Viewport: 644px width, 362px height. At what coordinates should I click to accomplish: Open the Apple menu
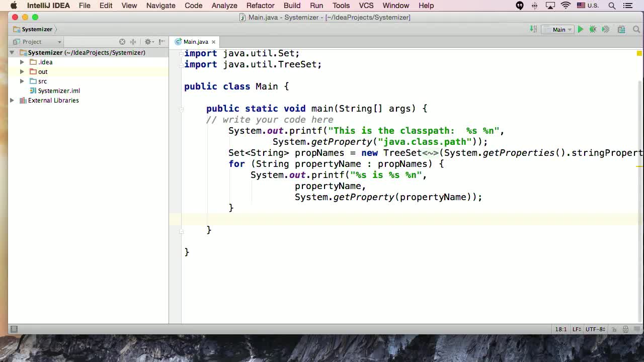(14, 6)
